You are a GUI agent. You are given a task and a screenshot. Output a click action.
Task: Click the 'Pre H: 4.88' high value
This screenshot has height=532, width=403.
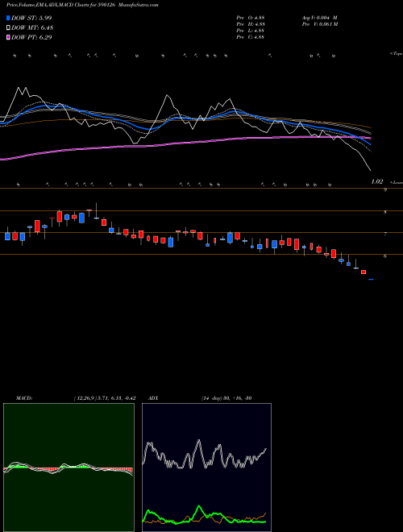[251, 24]
